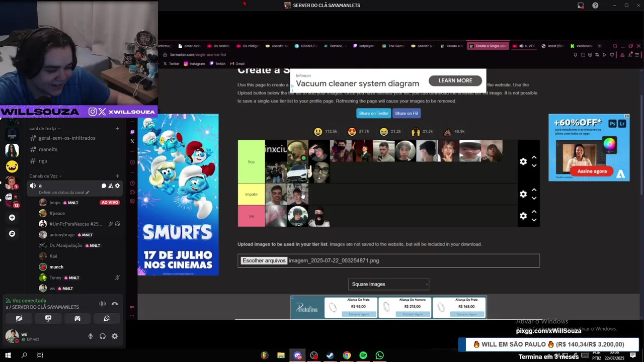
Task: Move the 'sai' tier row up
Action: (534, 212)
